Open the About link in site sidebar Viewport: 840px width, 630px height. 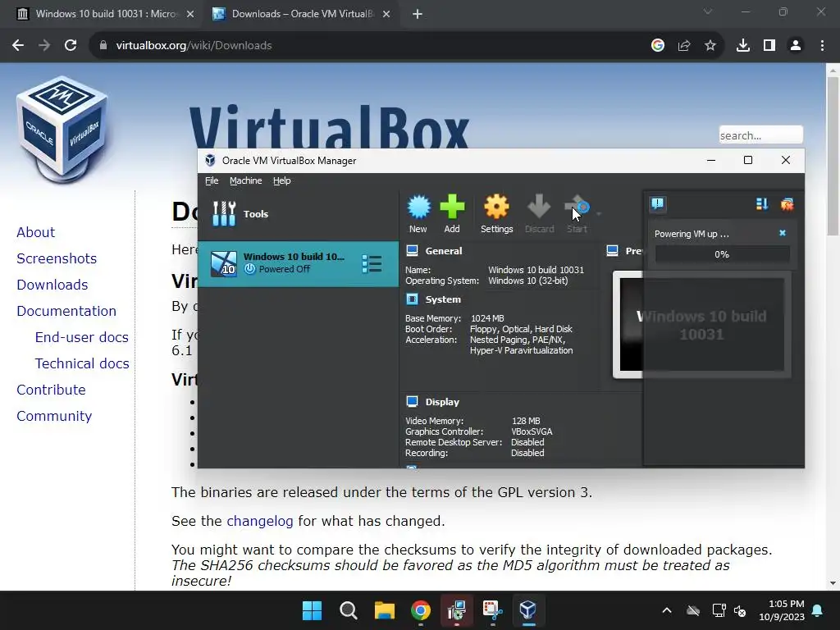(36, 232)
